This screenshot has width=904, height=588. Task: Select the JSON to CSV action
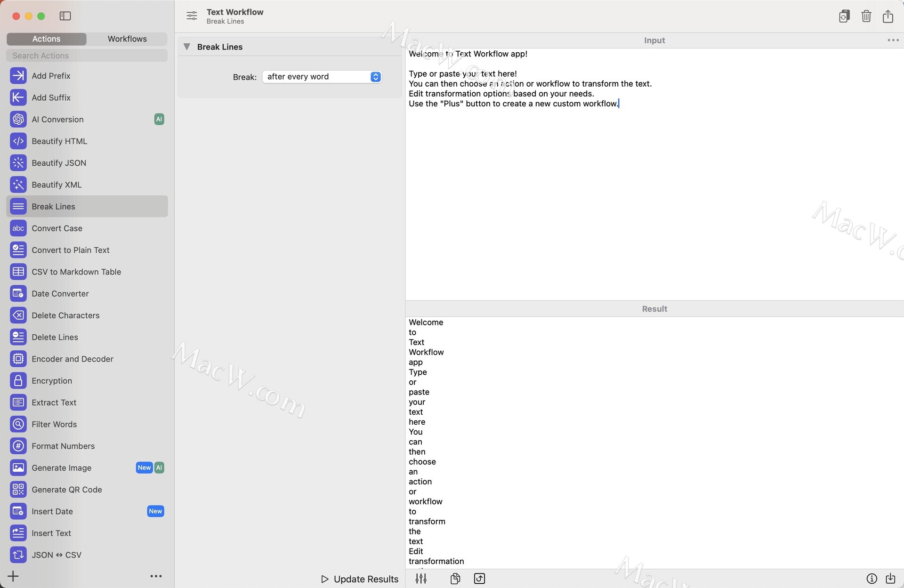[x=87, y=555]
